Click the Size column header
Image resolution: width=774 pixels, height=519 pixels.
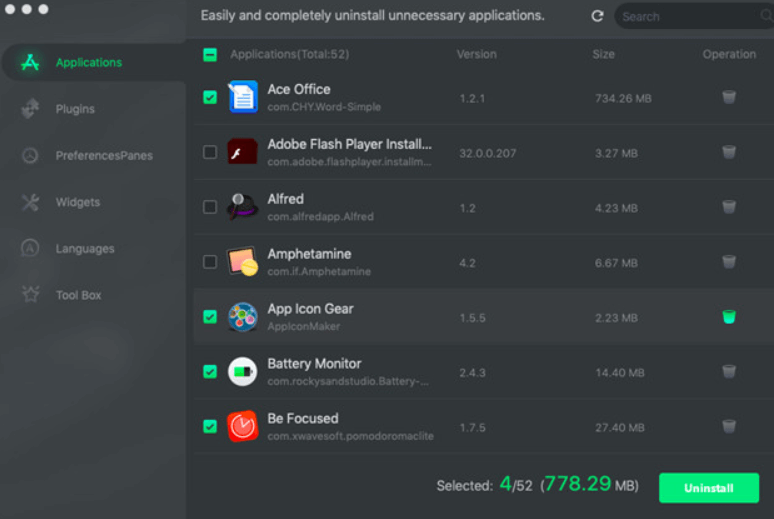pos(603,54)
